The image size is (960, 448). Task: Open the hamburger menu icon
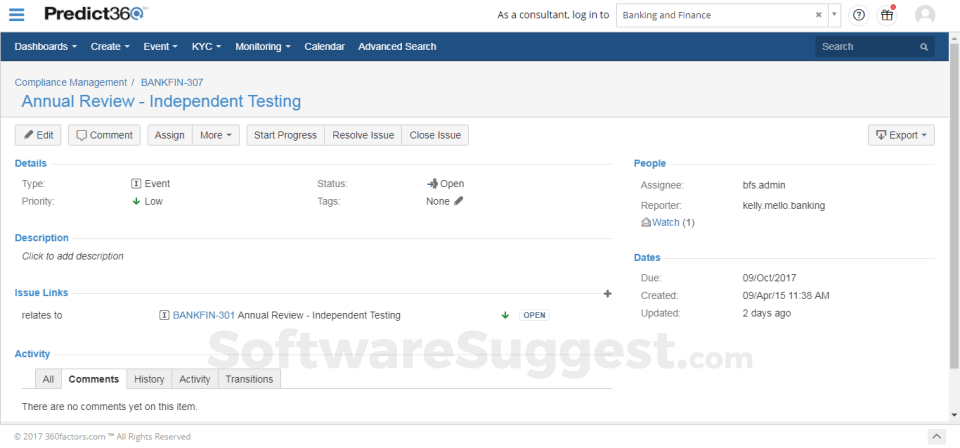click(x=16, y=15)
